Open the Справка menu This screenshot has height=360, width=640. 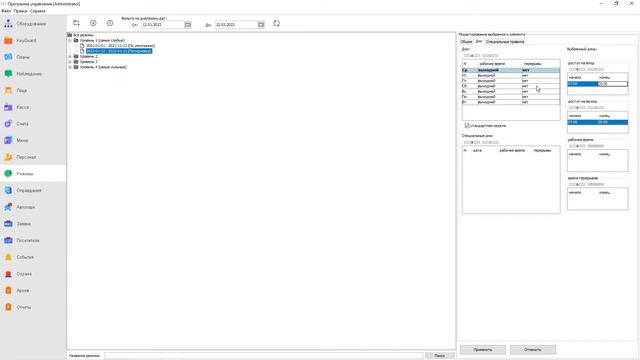[x=38, y=11]
